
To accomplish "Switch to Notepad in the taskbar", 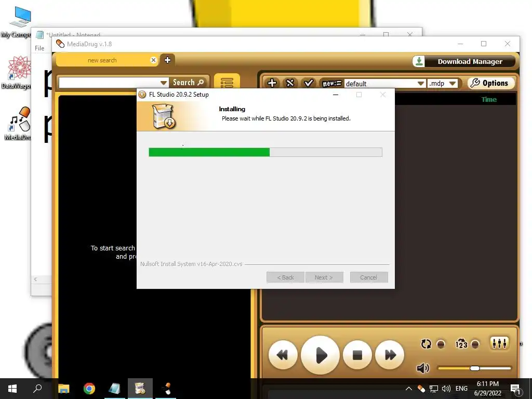I will coord(115,389).
